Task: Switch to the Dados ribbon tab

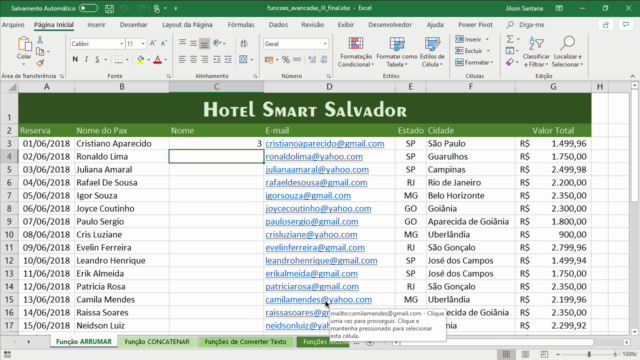Action: [278, 24]
